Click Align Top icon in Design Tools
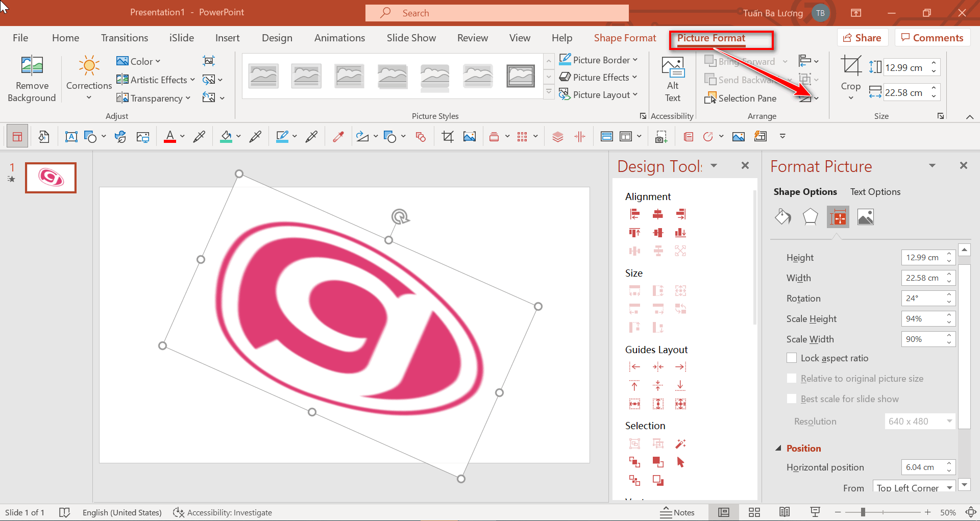 click(x=634, y=233)
